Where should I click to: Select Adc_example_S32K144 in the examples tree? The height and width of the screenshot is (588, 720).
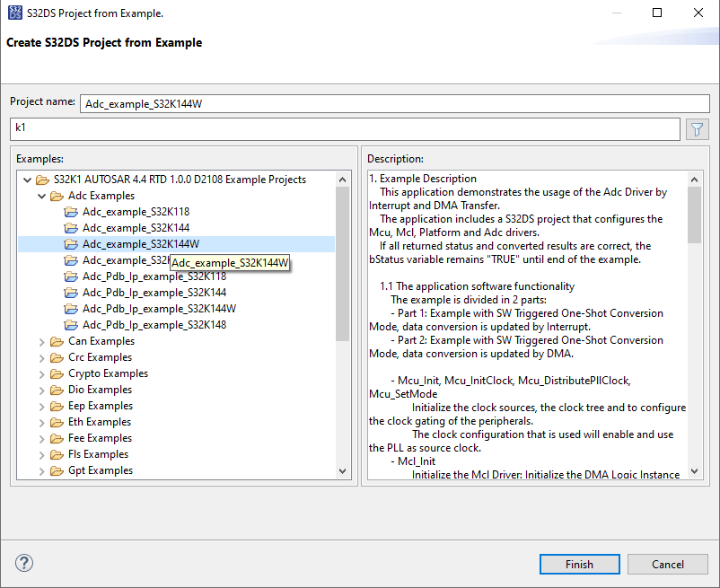coord(136,228)
